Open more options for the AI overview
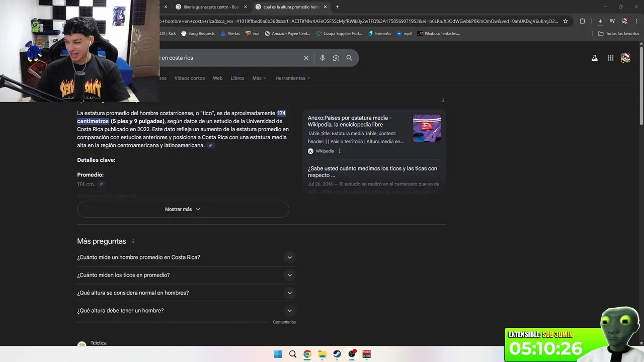644x362 pixels. (x=443, y=101)
